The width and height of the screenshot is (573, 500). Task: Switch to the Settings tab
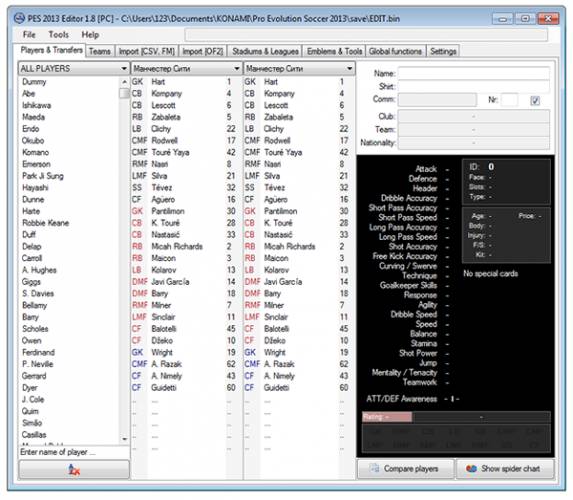pyautogui.click(x=443, y=51)
